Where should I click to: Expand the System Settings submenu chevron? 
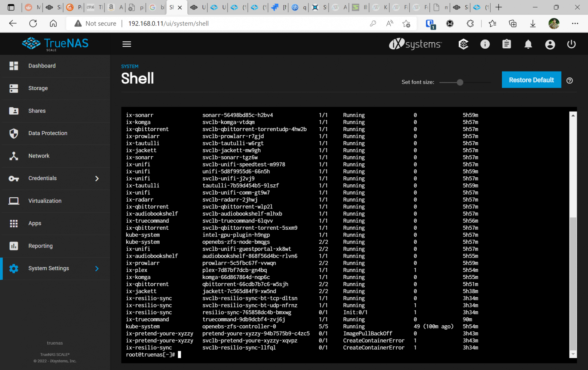click(x=97, y=269)
